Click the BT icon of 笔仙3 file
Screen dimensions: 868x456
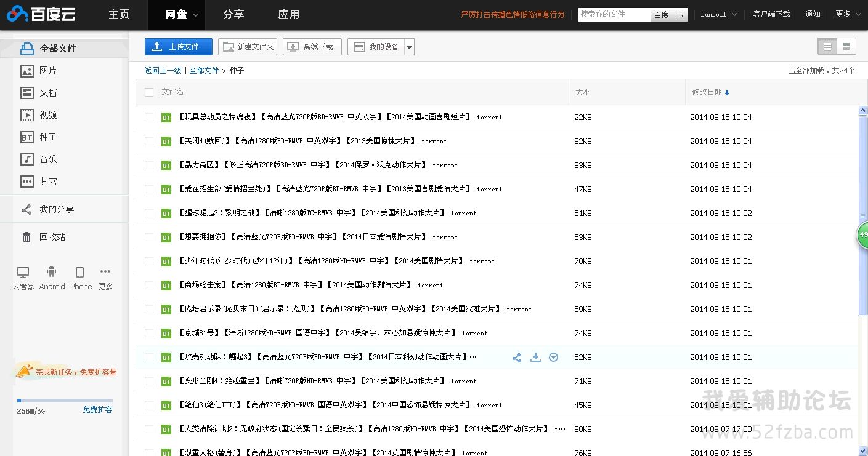tap(166, 406)
